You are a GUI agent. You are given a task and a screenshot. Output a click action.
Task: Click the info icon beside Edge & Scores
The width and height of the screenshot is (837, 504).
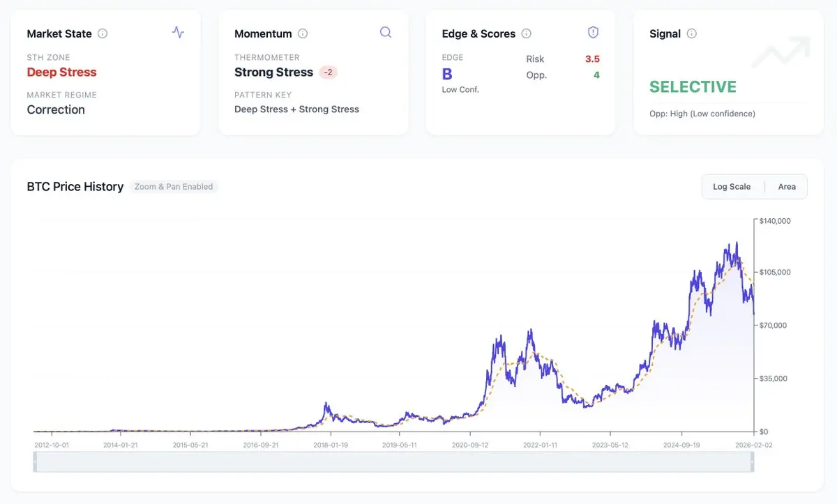point(527,33)
